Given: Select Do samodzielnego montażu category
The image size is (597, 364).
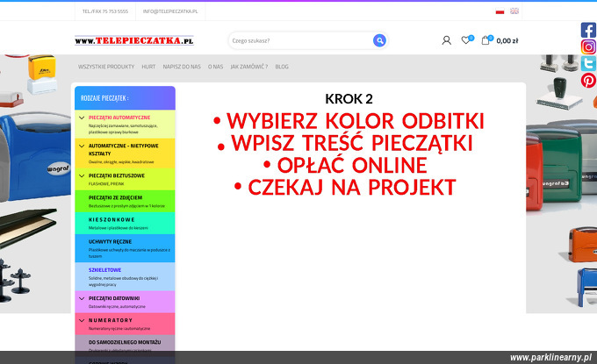Looking at the screenshot, I should [125, 346].
